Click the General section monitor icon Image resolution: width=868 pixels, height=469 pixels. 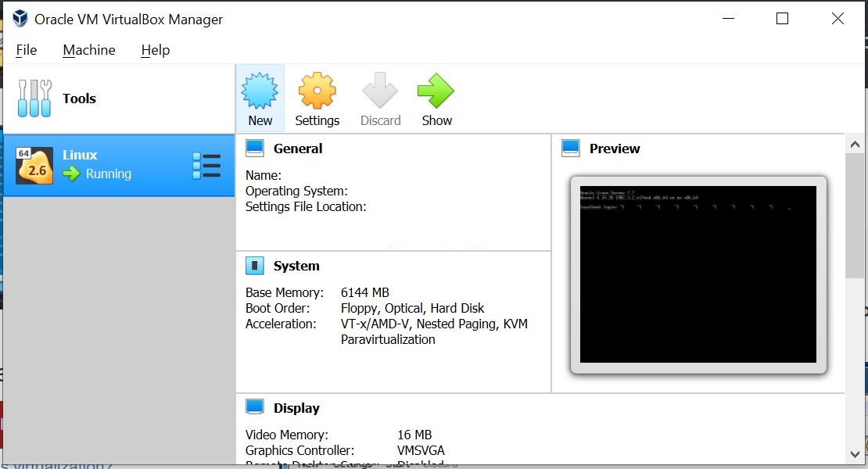255,147
